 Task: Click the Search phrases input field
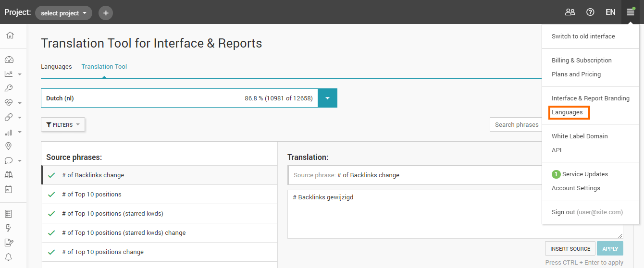coord(516,125)
